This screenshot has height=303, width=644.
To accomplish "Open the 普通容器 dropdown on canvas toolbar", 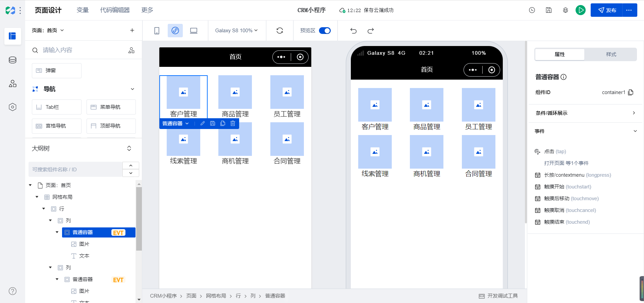I will pyautogui.click(x=176, y=123).
